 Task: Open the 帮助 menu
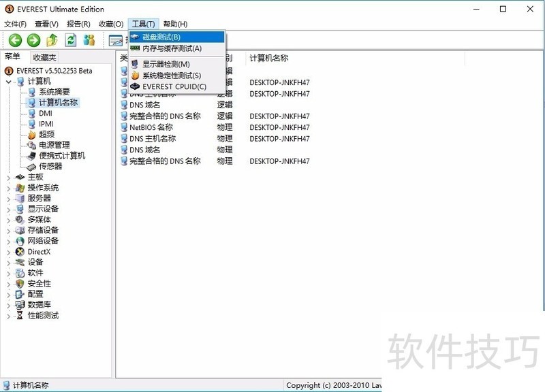(x=176, y=23)
